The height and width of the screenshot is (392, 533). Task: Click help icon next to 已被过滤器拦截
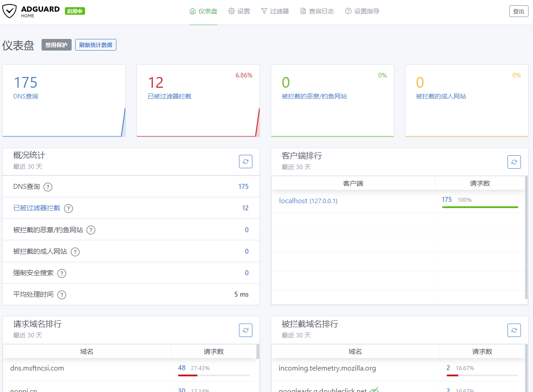pyautogui.click(x=68, y=209)
